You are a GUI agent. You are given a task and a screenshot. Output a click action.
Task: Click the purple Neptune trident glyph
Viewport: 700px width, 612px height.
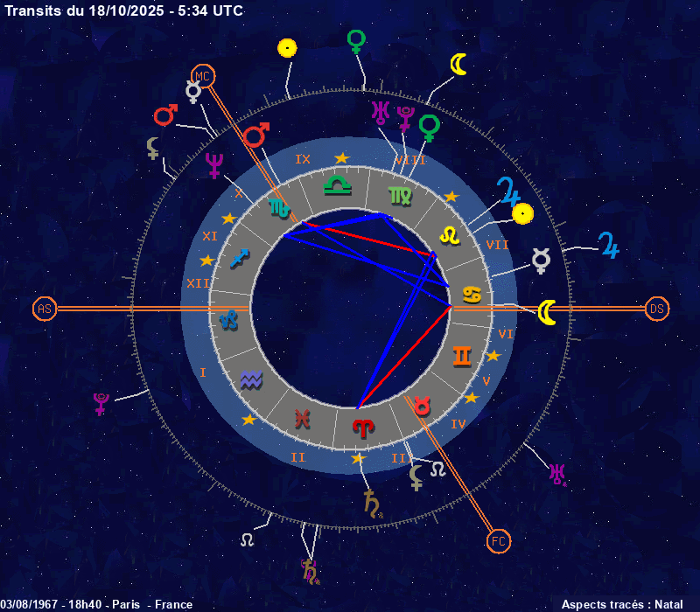click(x=214, y=165)
